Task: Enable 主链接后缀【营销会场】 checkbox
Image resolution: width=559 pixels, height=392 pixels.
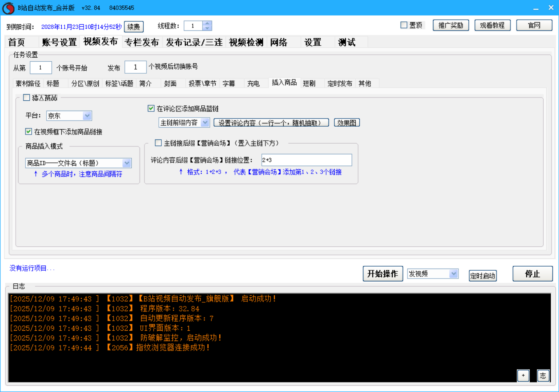Action: [x=158, y=143]
